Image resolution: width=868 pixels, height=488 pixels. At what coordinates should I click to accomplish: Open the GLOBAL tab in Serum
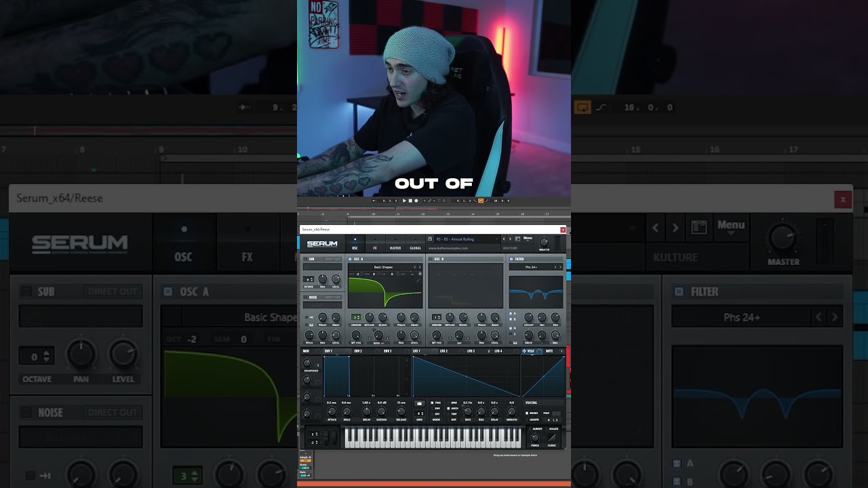[415, 244]
